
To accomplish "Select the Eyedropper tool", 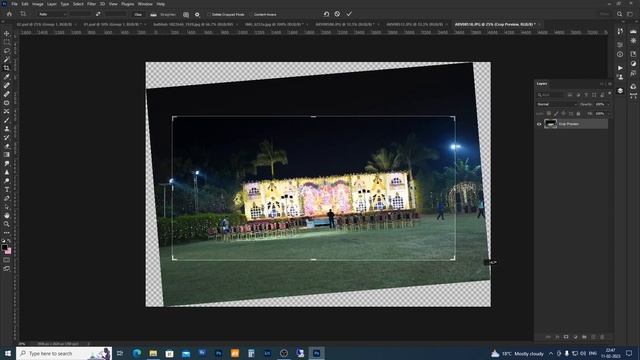I will click(7, 77).
